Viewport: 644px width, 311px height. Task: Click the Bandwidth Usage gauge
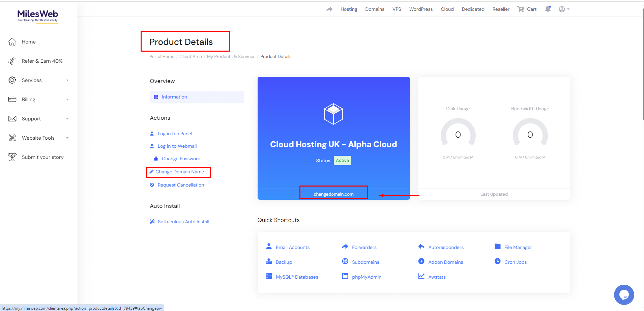coord(530,132)
